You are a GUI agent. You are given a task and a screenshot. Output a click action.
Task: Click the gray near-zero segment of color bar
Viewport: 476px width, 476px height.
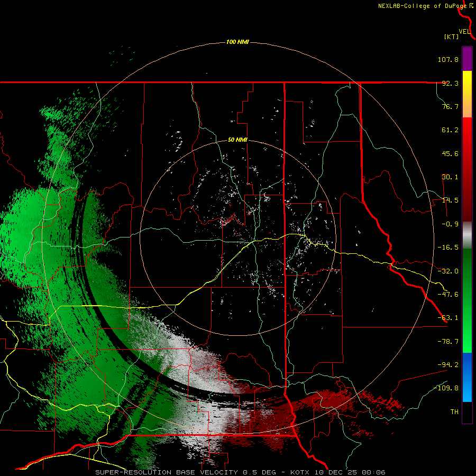467,235
